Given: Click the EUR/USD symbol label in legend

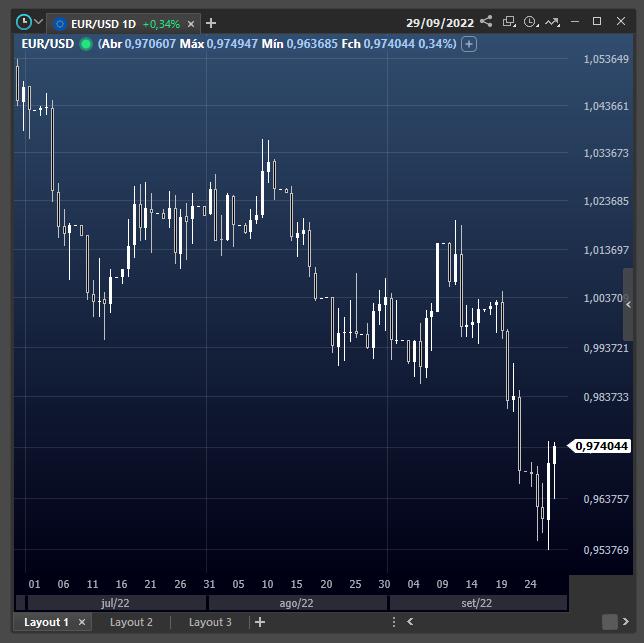Looking at the screenshot, I should pos(48,44).
